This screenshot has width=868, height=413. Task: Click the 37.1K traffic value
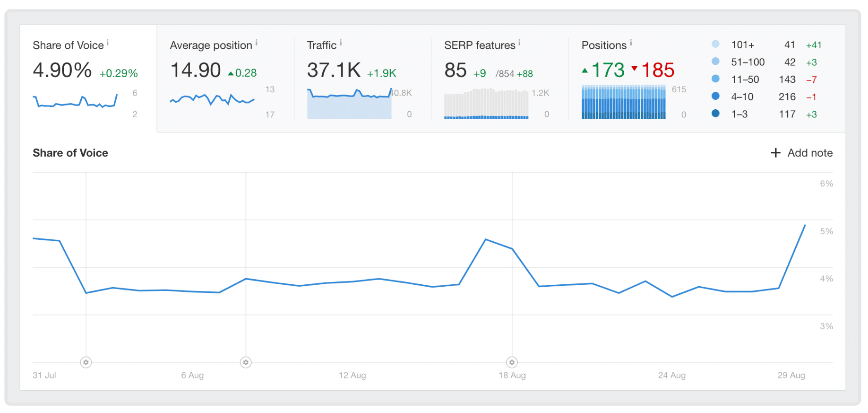(x=334, y=70)
